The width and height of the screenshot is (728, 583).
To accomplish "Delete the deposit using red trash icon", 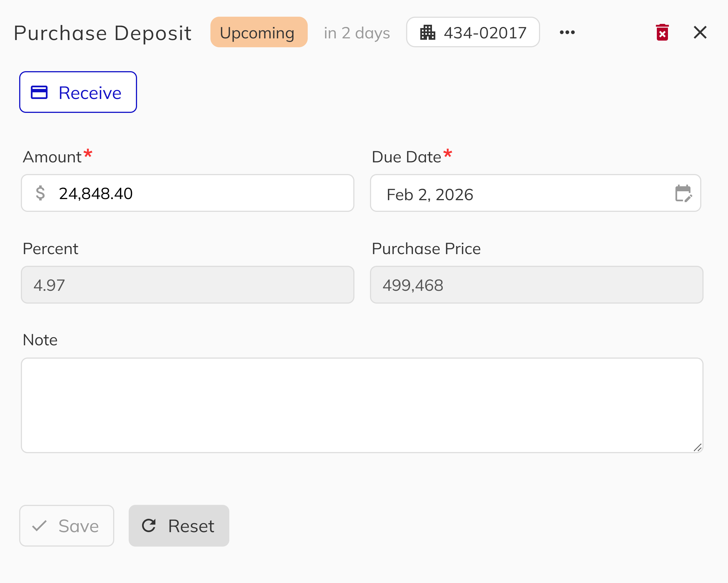I will pos(662,32).
